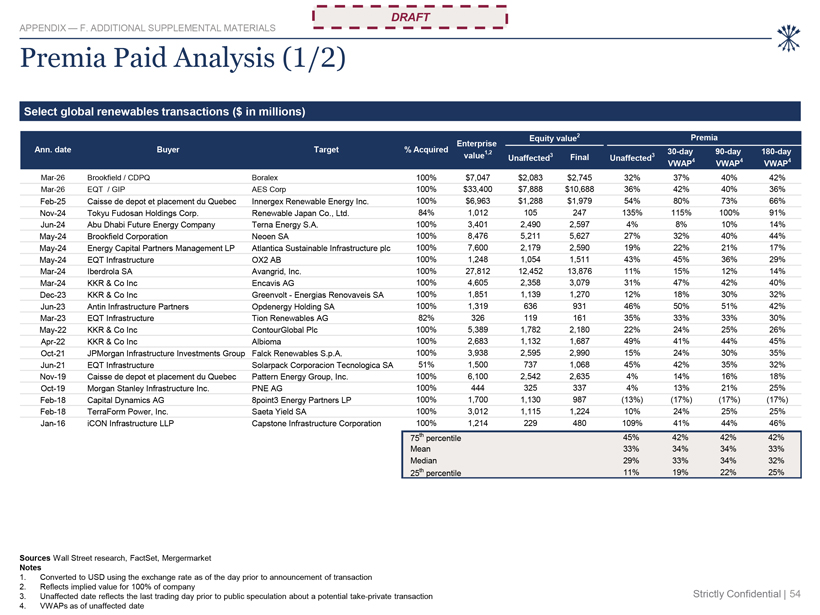Select buyer 'Iberdrola SA'
Image resolution: width=820 pixels, height=615 pixels.
110,271
